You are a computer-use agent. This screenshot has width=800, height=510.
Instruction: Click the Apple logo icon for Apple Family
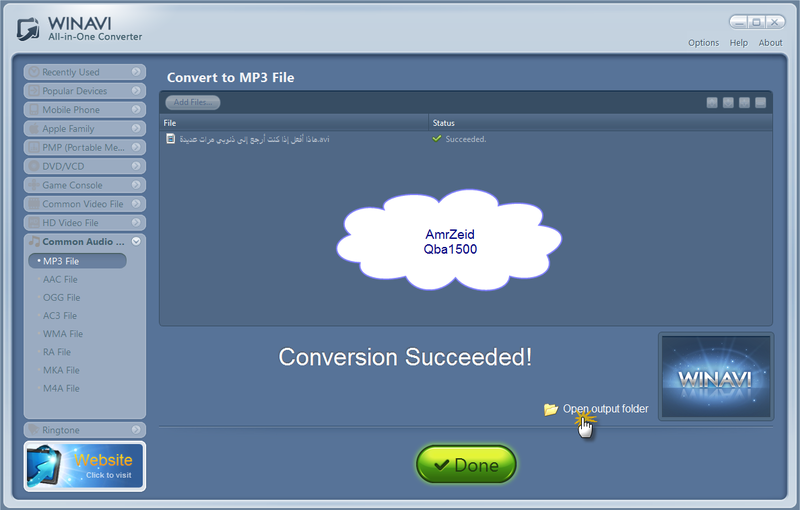pos(34,129)
